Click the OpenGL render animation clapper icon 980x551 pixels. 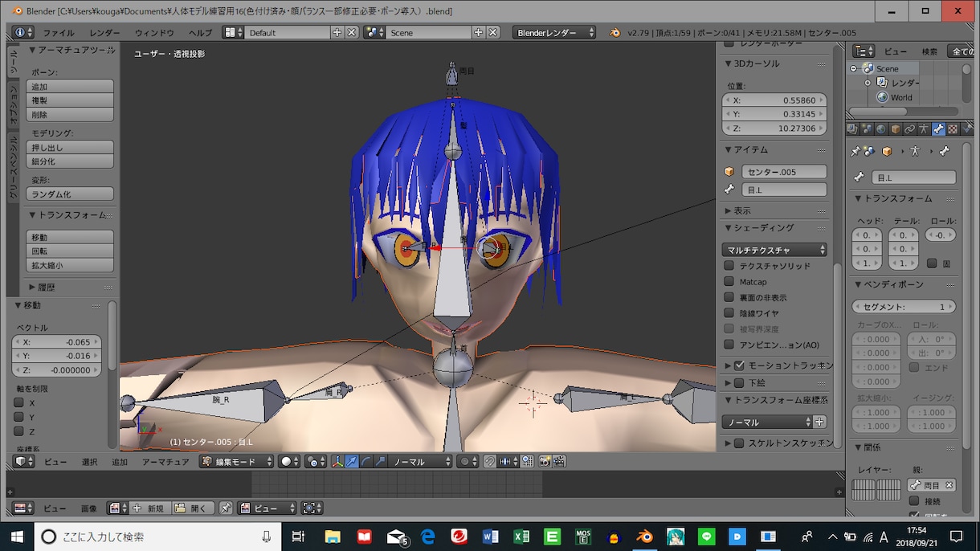pos(559,461)
